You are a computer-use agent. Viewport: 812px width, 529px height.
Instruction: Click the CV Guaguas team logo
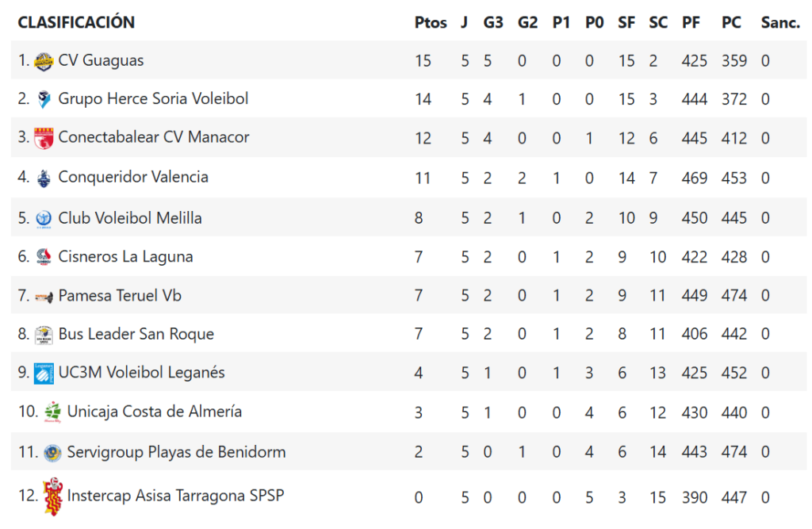44,60
